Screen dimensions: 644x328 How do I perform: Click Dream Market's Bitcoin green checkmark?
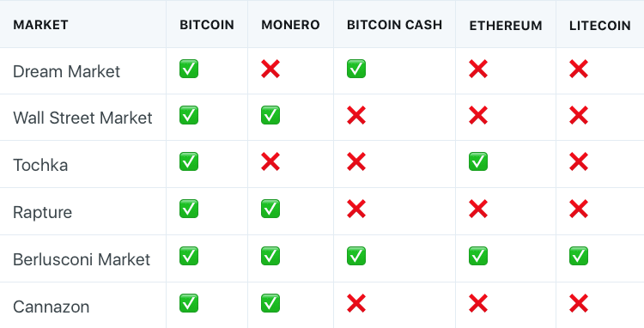pos(189,69)
